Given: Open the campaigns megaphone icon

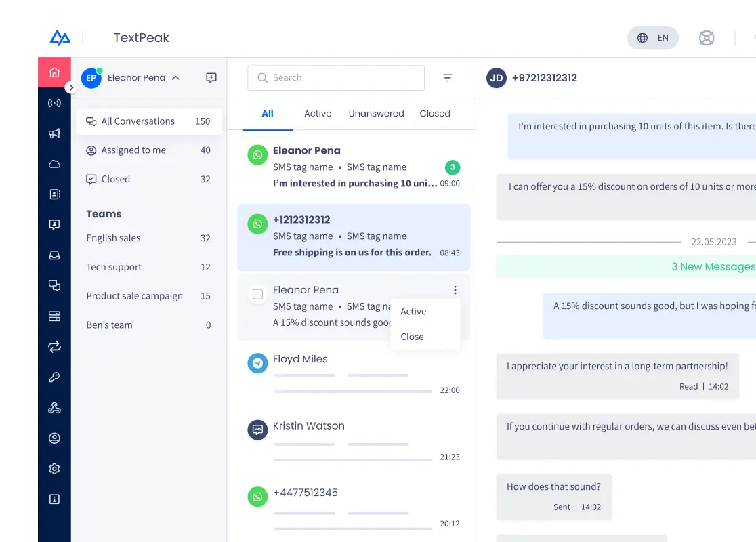Looking at the screenshot, I should (54, 133).
